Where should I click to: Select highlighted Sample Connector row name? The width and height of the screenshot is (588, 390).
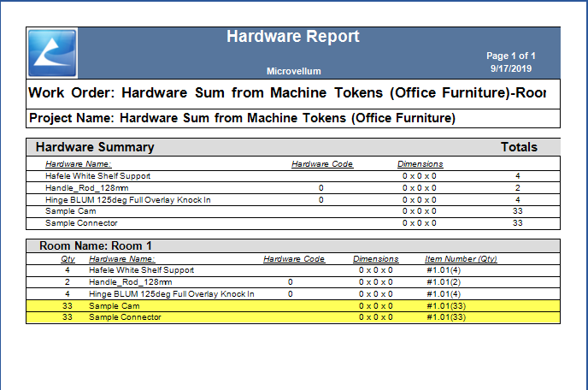pos(125,317)
